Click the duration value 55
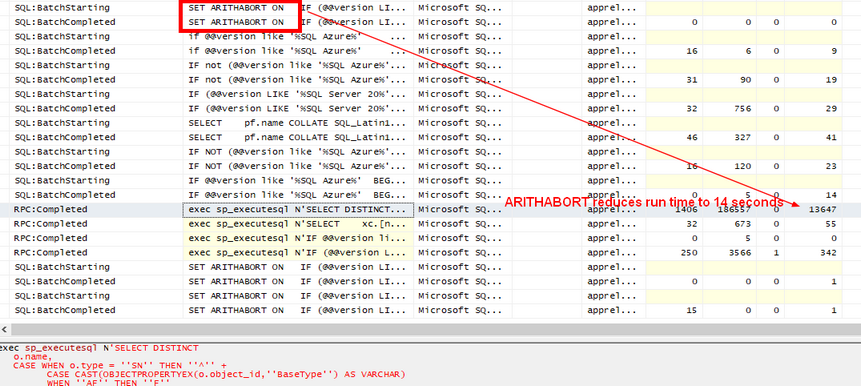This screenshot has height=386, width=861. click(831, 224)
